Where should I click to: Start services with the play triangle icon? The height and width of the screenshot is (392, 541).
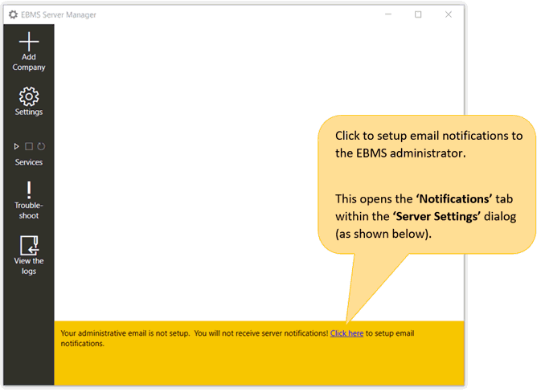17,146
